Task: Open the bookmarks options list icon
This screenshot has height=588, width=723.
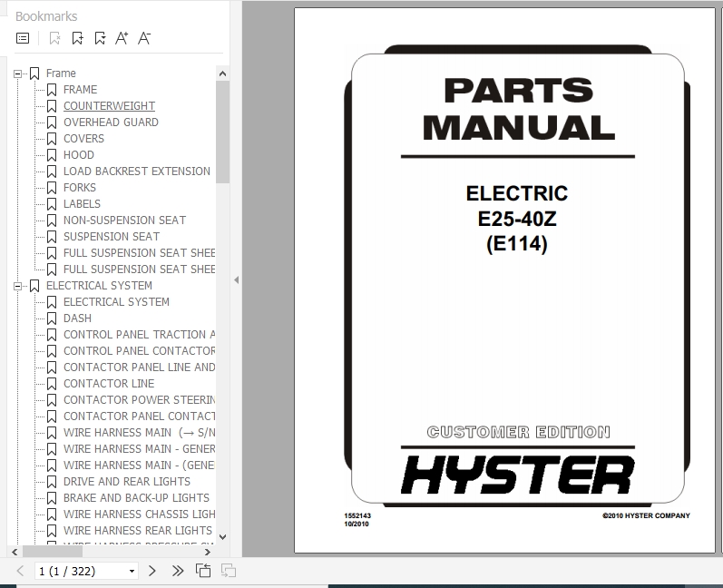Action: 23,38
